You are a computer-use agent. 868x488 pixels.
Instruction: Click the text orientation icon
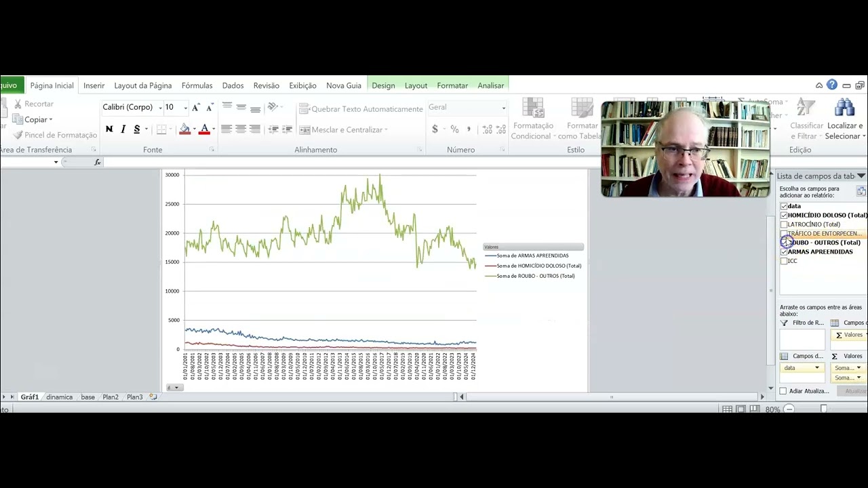tap(273, 107)
